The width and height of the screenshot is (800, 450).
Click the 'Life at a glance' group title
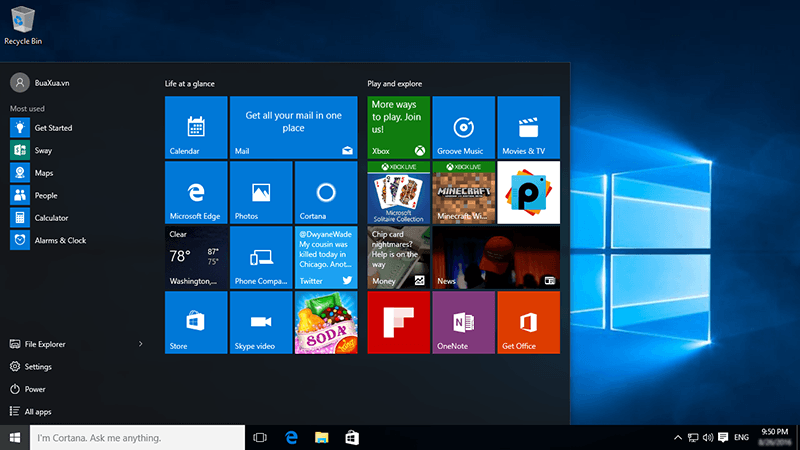point(189,84)
